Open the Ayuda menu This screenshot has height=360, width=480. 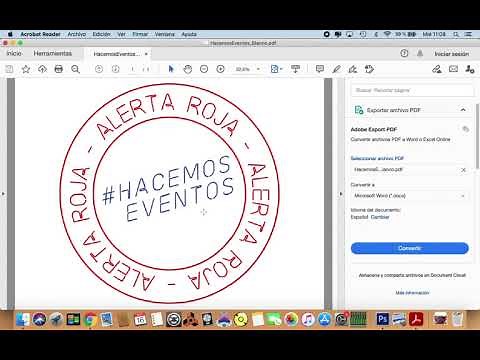189,34
